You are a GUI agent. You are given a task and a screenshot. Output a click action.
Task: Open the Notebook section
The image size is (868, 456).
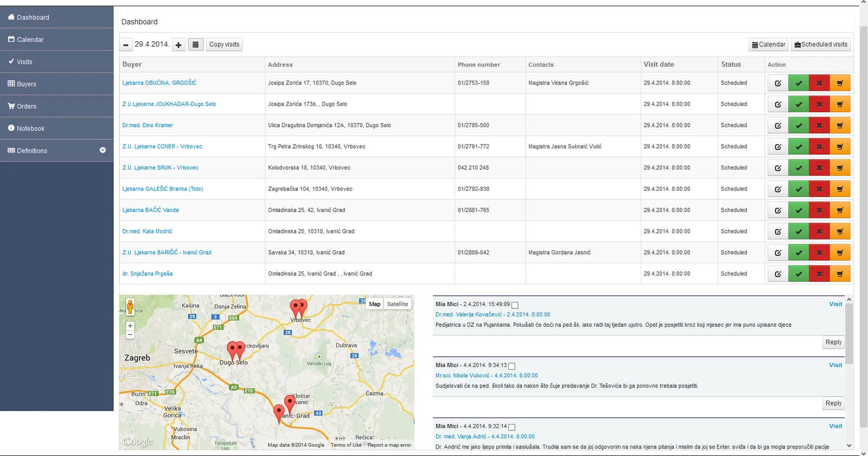[x=56, y=129]
